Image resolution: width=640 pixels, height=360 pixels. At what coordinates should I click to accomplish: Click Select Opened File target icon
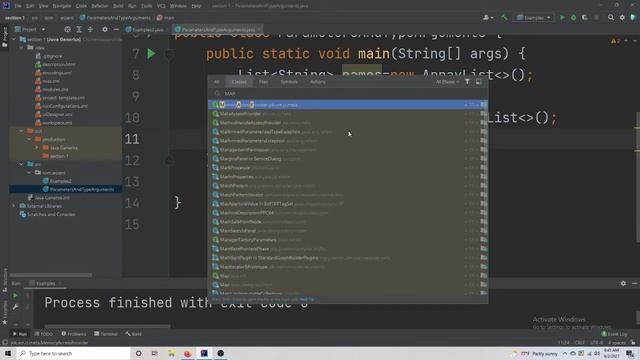(x=67, y=29)
